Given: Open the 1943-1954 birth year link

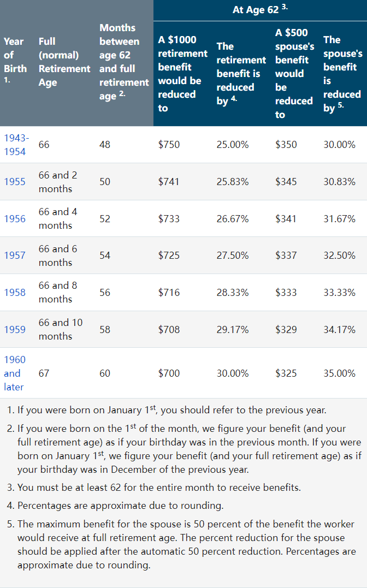Looking at the screenshot, I should (x=16, y=145).
